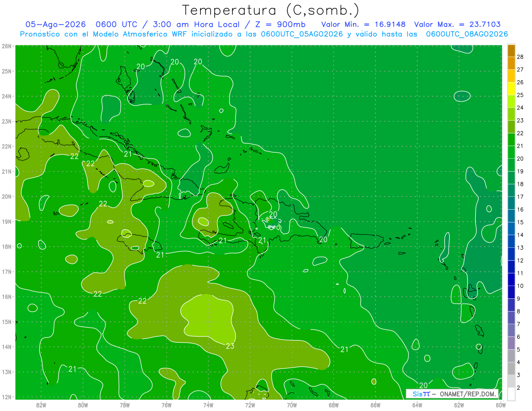Click the '23' contour label
The width and height of the screenshot is (532, 411).
[230, 346]
